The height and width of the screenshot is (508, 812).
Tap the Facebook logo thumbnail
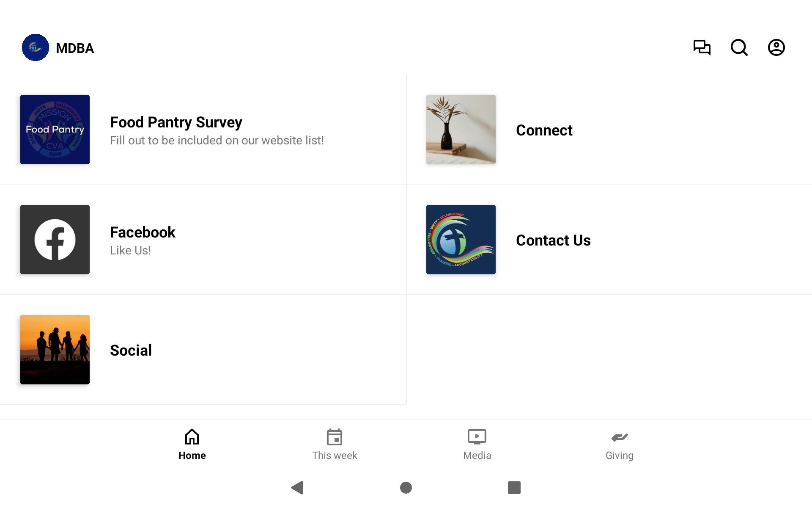pos(55,240)
